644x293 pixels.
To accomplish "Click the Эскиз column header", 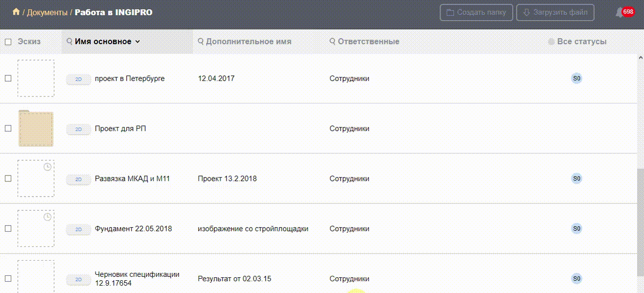I will coord(29,42).
